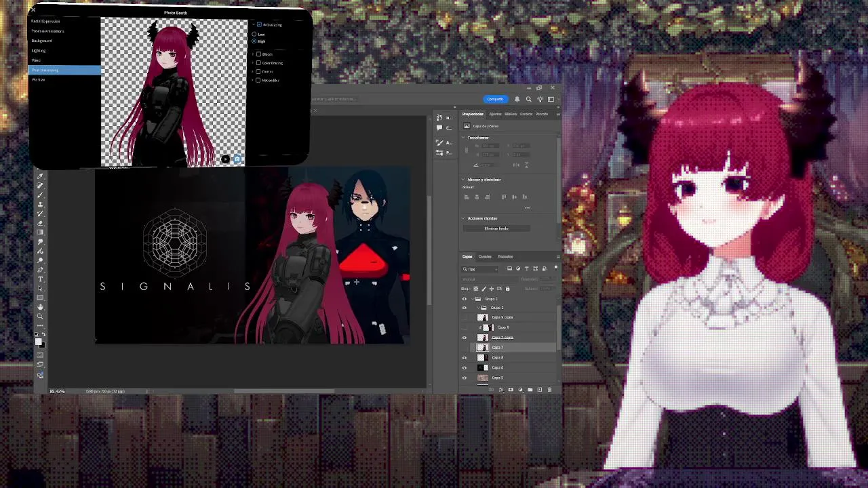Viewport: 868px width, 488px height.
Task: Create new fill or adjustment layer icon
Action: 520,390
